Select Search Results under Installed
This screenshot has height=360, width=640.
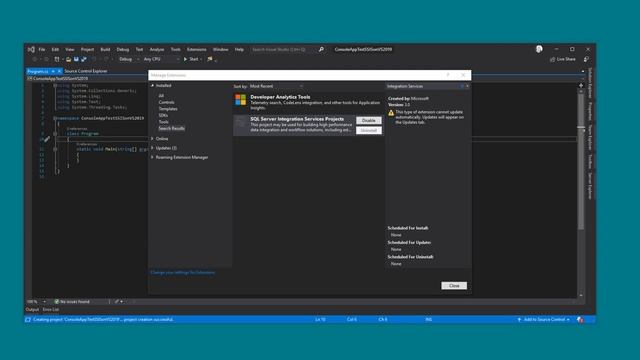coord(171,128)
